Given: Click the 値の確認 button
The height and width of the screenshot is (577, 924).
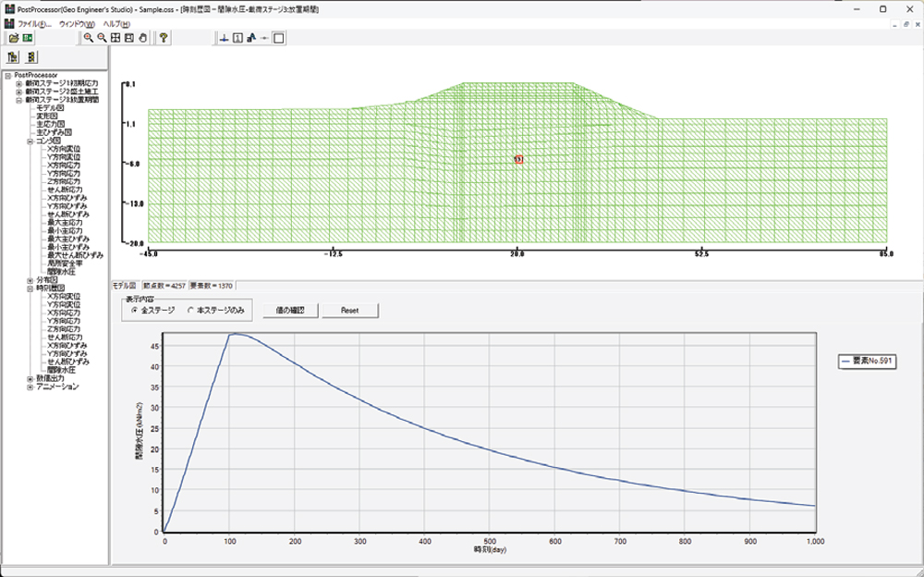Looking at the screenshot, I should pyautogui.click(x=290, y=311).
